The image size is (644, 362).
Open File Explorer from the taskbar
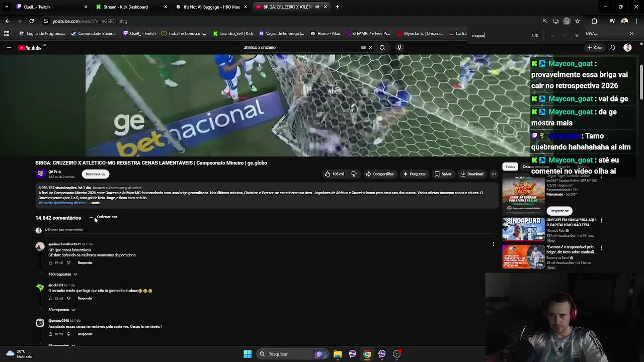pyautogui.click(x=338, y=354)
